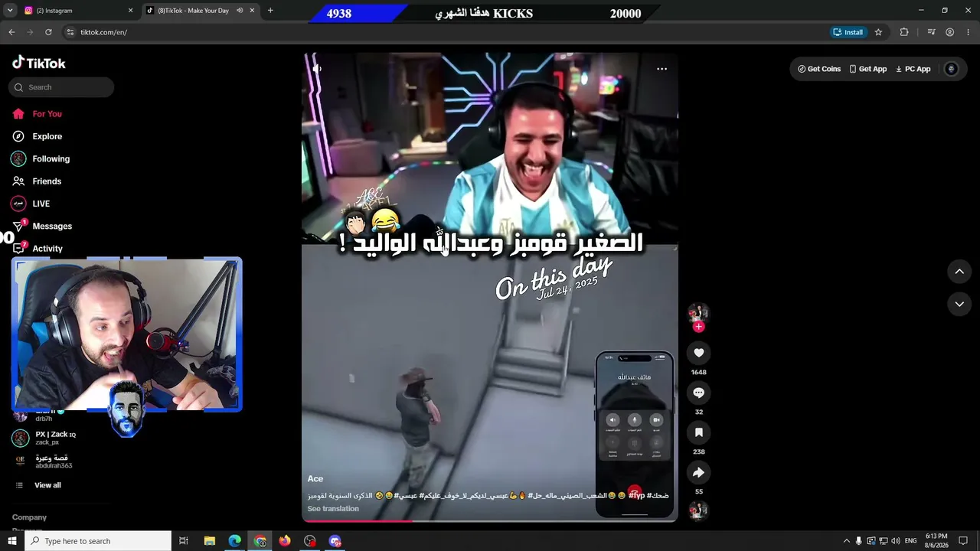Go to the previous video with up arrow
The height and width of the screenshot is (551, 980).
[959, 272]
